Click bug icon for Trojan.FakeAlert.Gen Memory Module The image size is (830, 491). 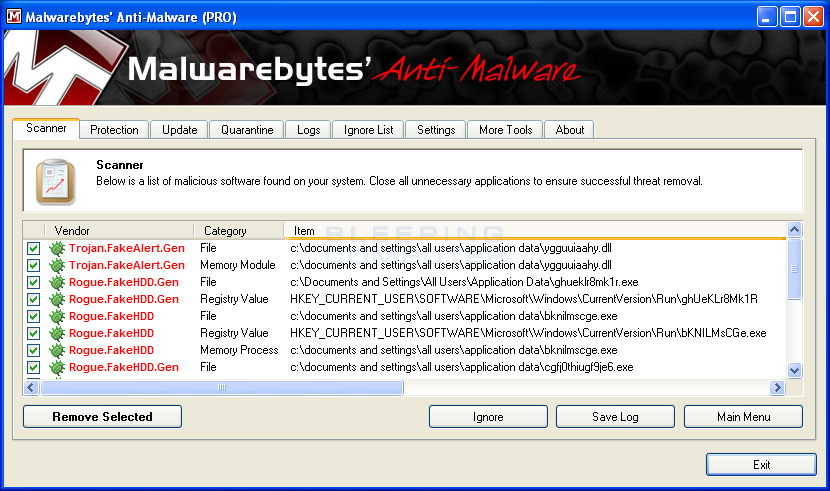pos(57,265)
